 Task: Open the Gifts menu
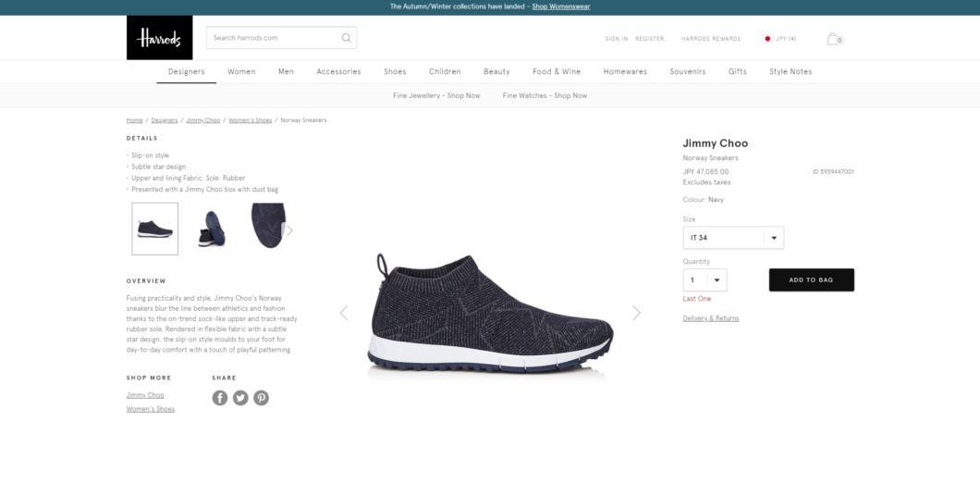pos(738,71)
